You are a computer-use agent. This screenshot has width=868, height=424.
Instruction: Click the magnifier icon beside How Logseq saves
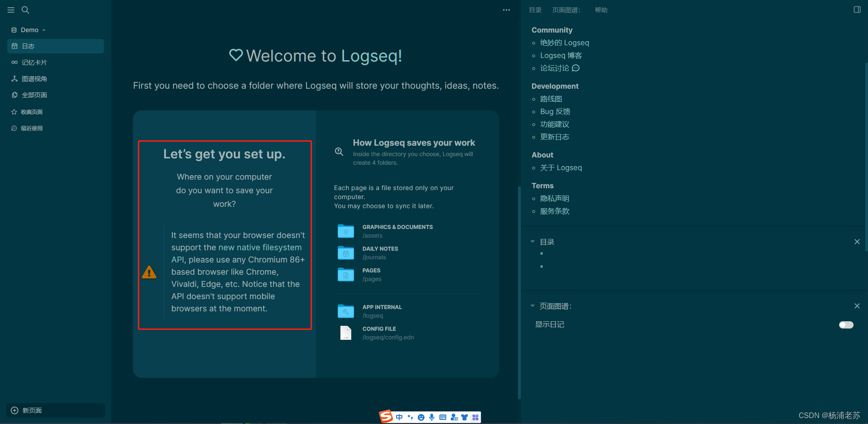(x=339, y=152)
